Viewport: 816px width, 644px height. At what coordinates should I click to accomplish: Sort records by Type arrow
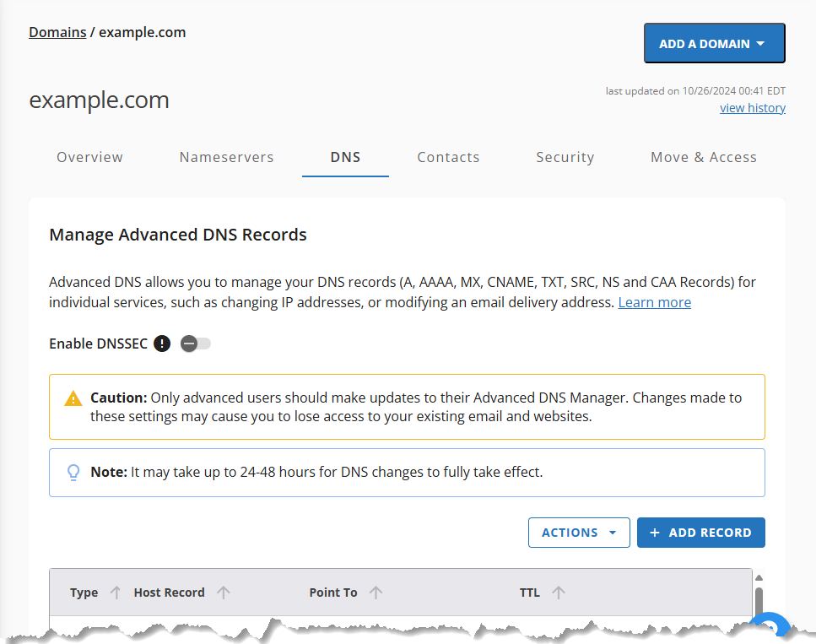116,593
